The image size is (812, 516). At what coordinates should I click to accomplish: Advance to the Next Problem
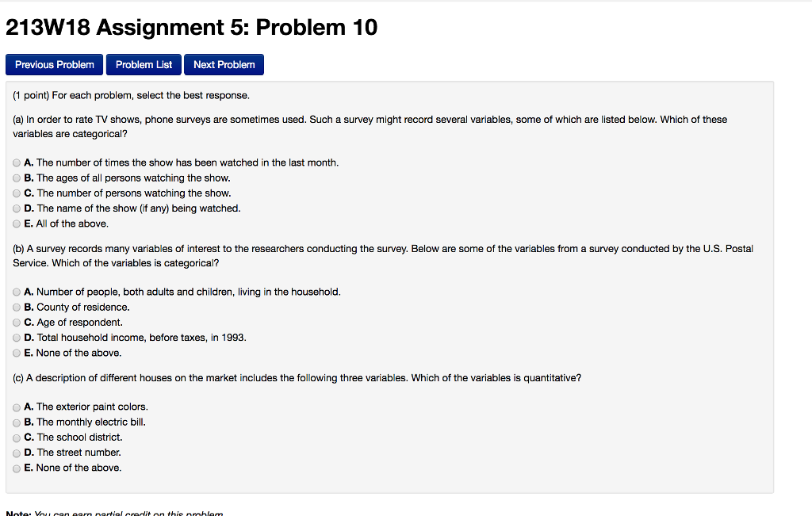pos(224,64)
